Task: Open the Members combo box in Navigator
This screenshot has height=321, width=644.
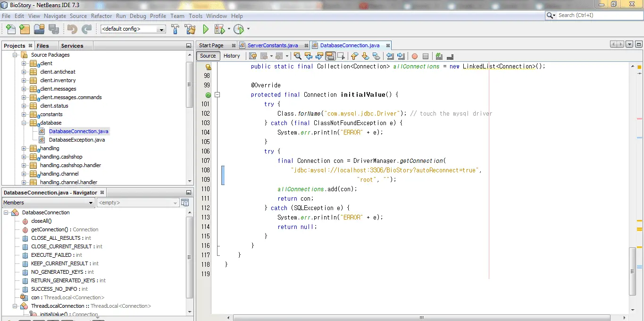Action: pos(48,203)
